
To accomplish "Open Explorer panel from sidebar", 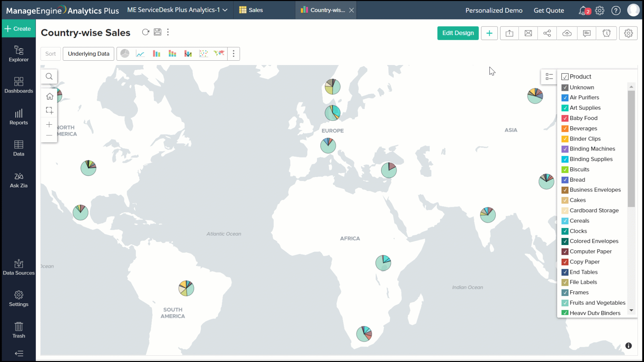I will coord(18,53).
